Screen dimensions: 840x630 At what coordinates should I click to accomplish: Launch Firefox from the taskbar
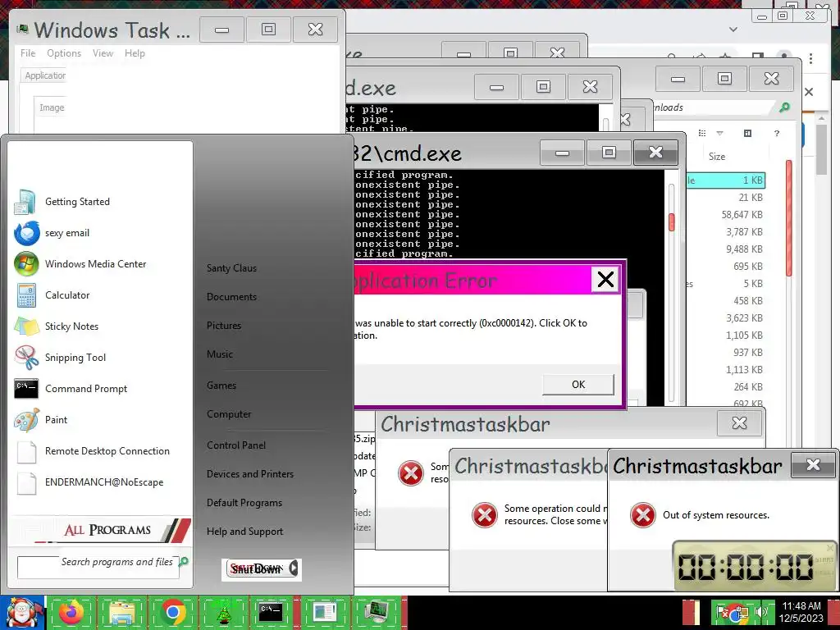[71, 612]
